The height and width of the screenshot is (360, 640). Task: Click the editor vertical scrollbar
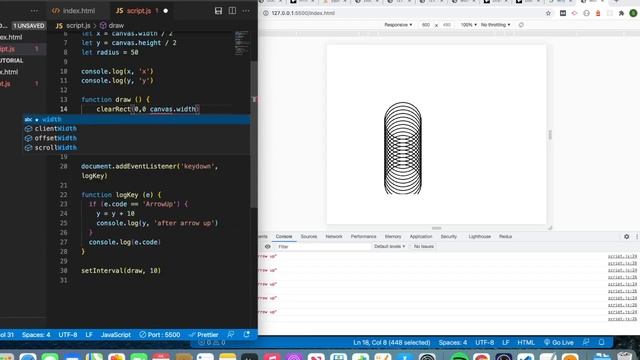254,134
